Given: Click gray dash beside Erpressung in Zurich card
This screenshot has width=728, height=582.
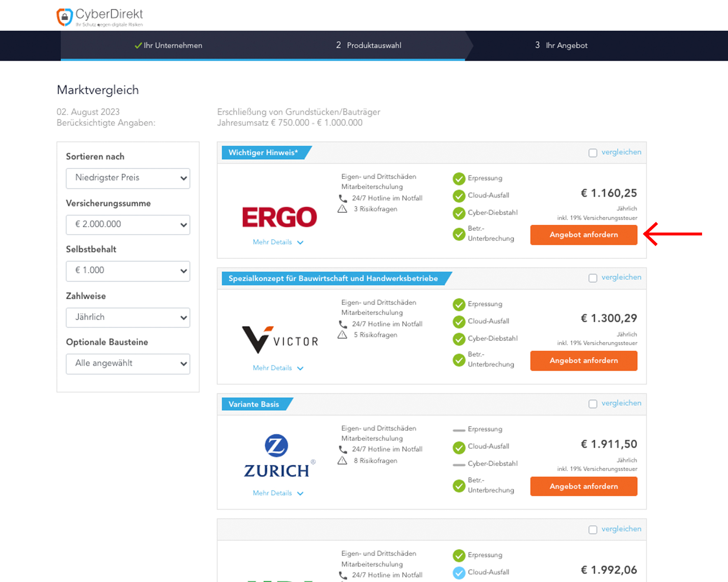Looking at the screenshot, I should 459,430.
